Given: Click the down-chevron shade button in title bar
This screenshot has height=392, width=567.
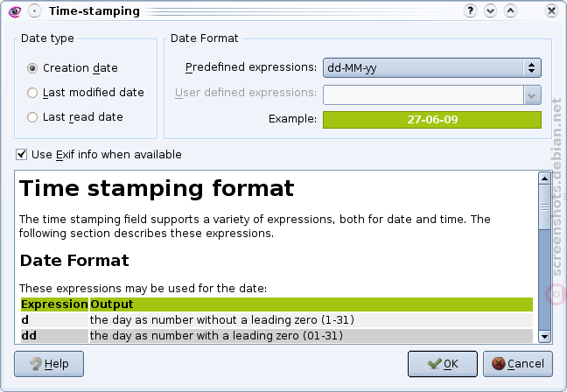Looking at the screenshot, I should click(490, 10).
